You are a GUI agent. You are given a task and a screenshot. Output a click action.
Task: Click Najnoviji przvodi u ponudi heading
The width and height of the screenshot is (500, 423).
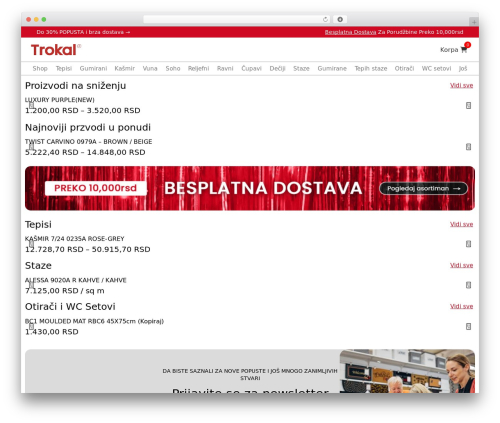coord(88,127)
